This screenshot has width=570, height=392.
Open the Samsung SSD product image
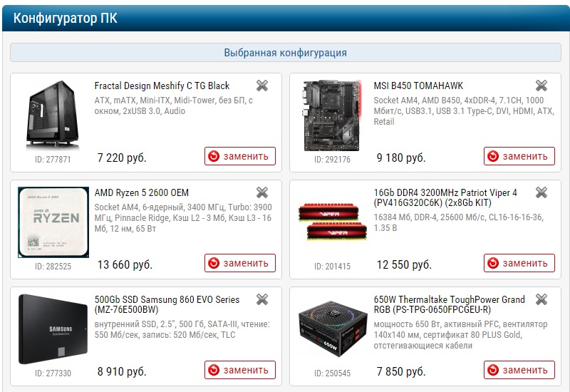tap(53, 329)
